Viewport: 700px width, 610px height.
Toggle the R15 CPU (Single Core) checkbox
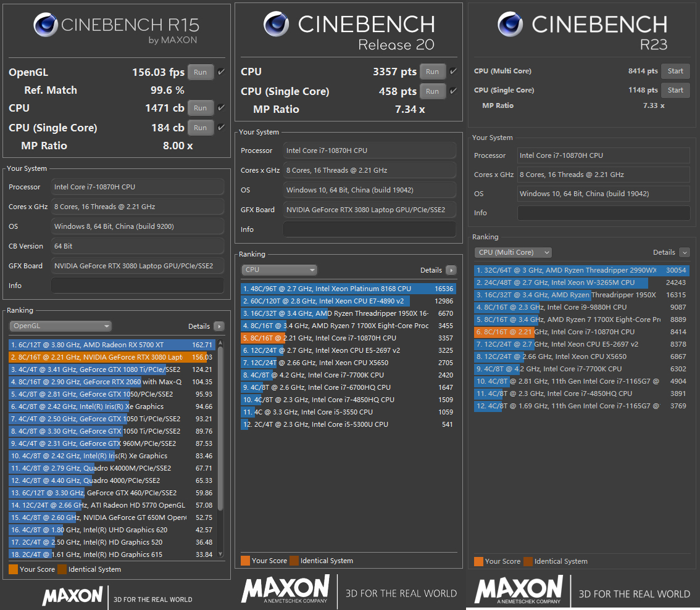tap(221, 128)
